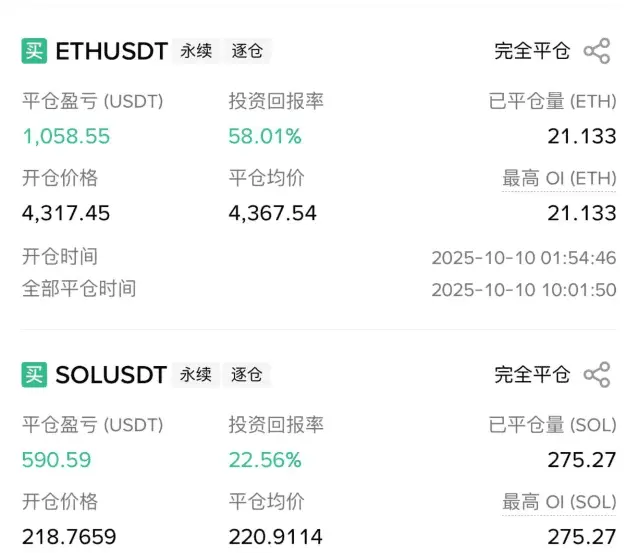Select the 逐仓 tag on SOLUSDT

[x=247, y=375]
